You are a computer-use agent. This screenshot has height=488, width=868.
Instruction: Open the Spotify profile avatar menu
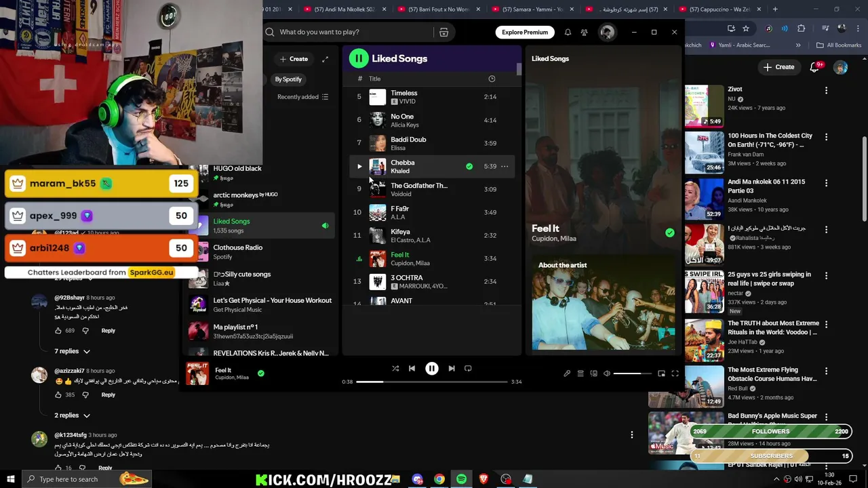coord(607,32)
